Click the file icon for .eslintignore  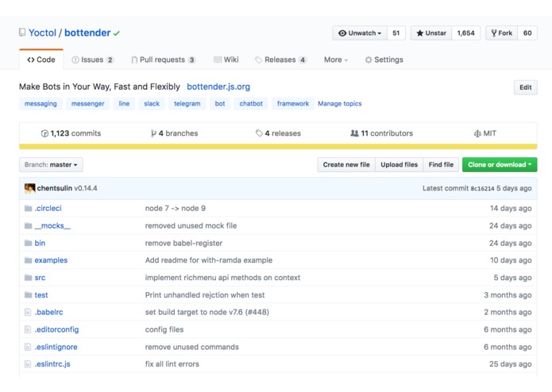pyautogui.click(x=28, y=347)
